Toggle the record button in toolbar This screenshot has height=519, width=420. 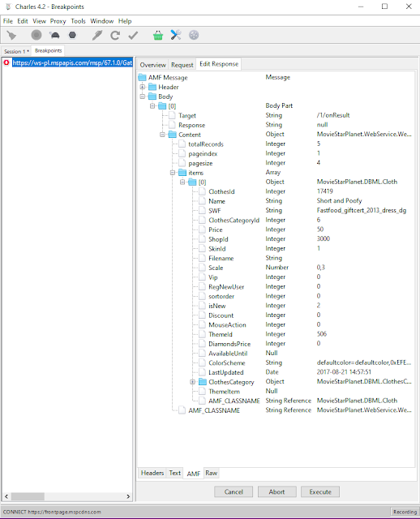36,35
